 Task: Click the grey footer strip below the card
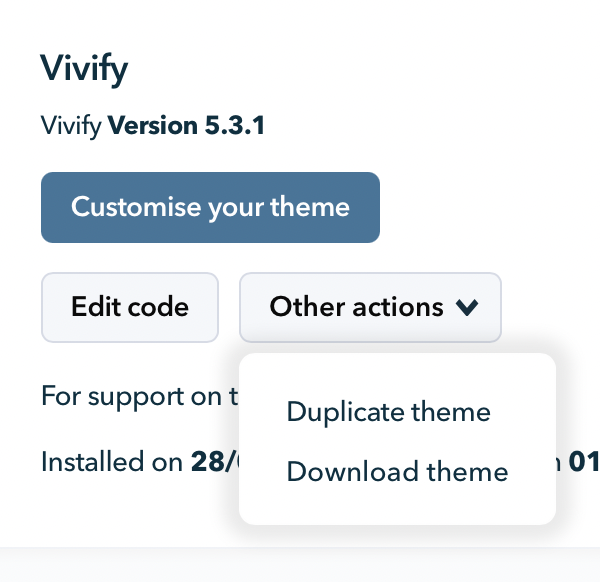click(300, 565)
